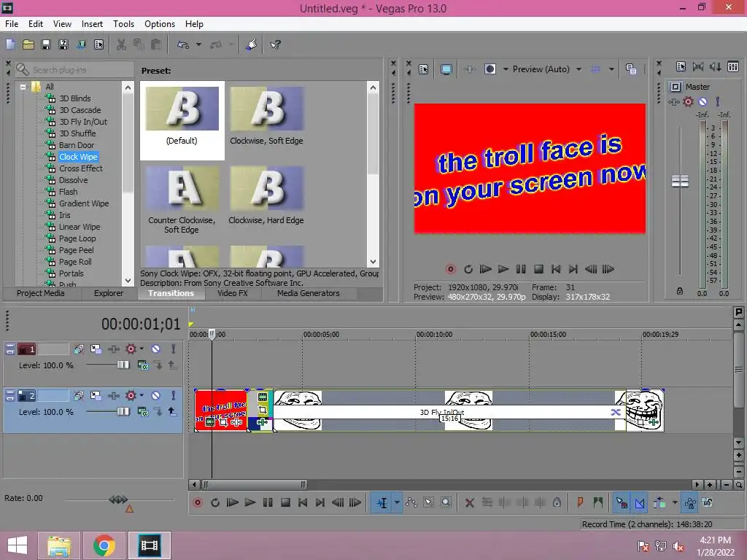Adjust the Master volume fader
Viewport: 747px width, 560px height.
[x=680, y=182]
